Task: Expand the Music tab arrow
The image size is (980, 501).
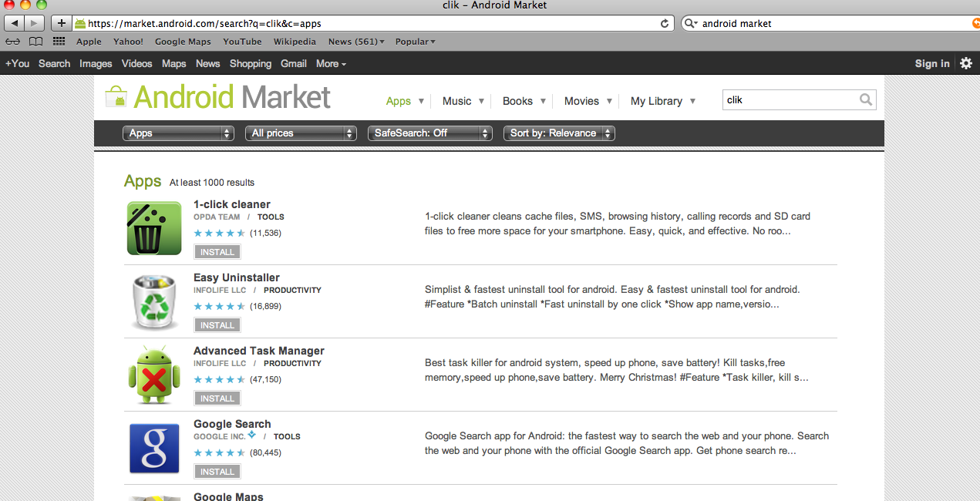Action: coord(481,101)
